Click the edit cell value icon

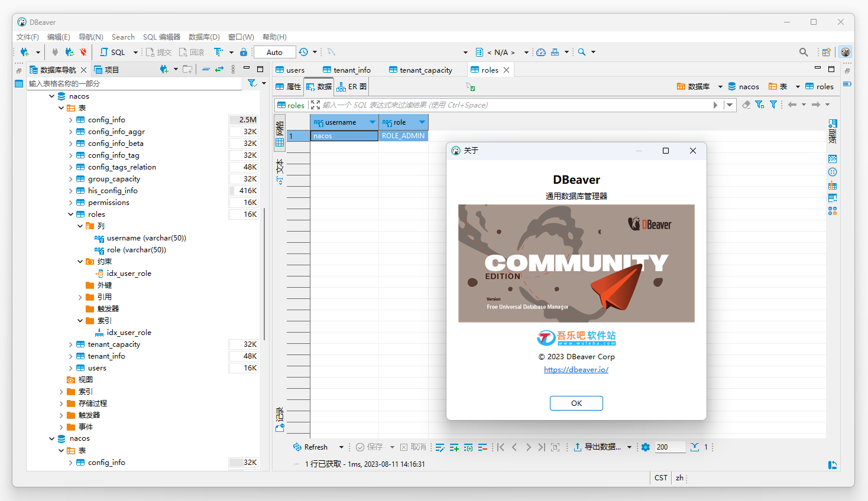(440, 447)
